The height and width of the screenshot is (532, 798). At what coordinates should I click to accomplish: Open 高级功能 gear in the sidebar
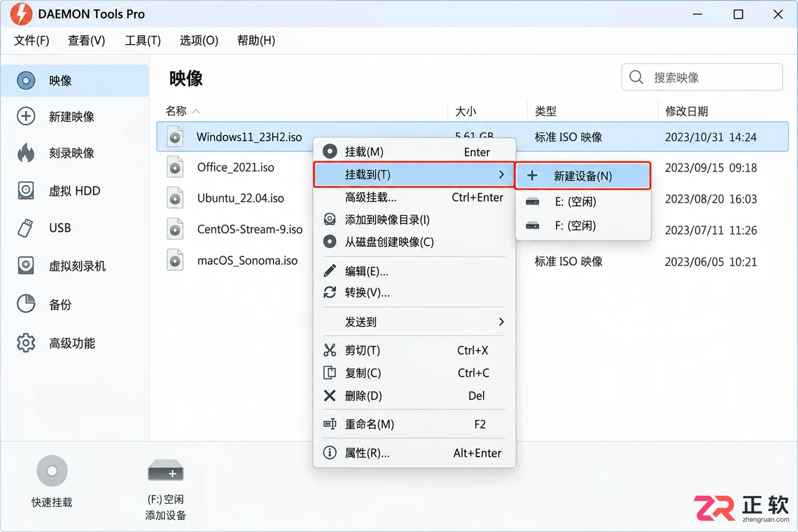pos(26,343)
